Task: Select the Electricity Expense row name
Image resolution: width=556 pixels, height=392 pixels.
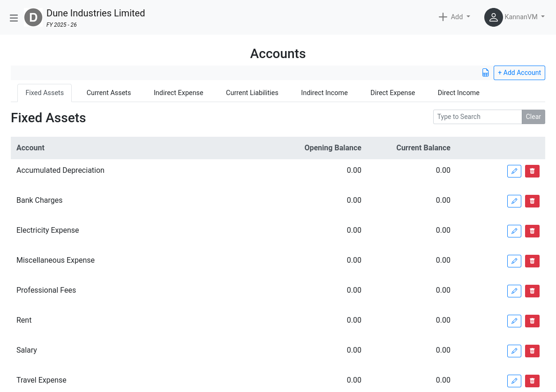Action: pyautogui.click(x=47, y=230)
